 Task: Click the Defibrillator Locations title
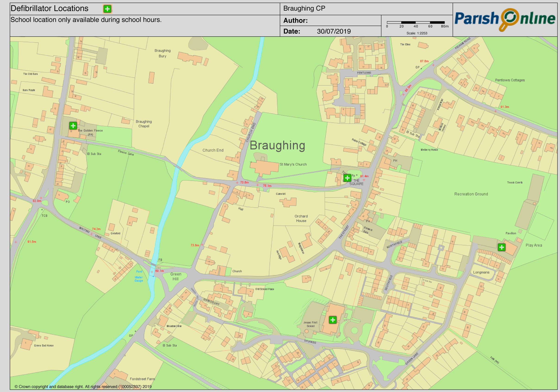click(x=50, y=9)
